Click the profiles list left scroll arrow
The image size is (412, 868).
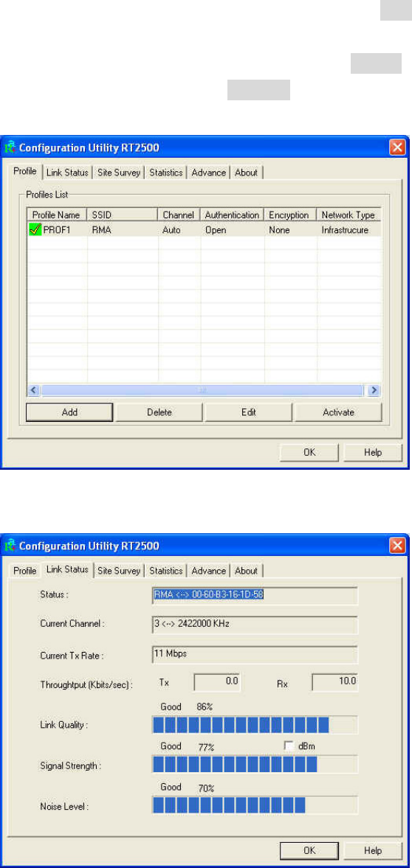pos(33,389)
